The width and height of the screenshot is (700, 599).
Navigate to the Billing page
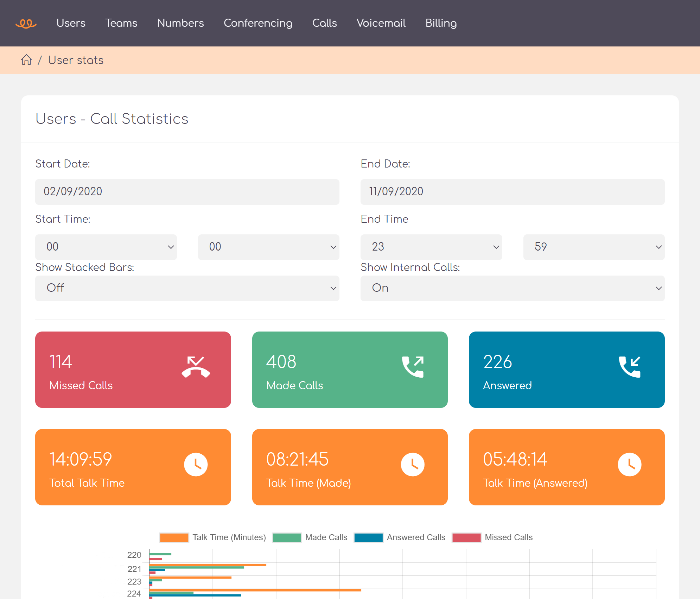tap(441, 23)
